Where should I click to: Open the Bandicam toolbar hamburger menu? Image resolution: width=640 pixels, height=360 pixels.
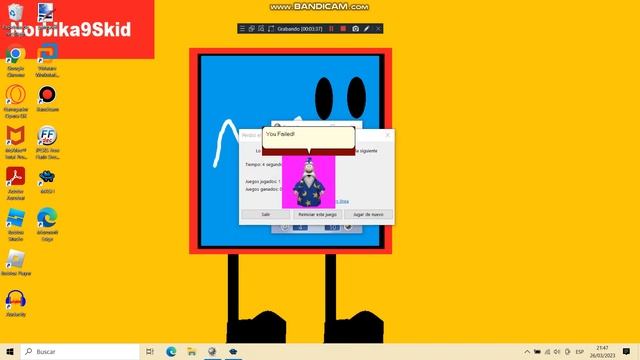click(x=242, y=29)
